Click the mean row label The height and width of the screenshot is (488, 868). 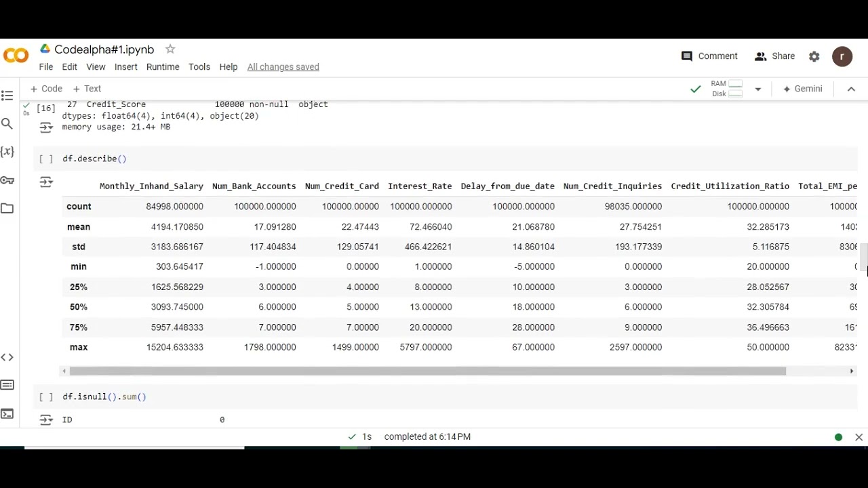point(79,227)
